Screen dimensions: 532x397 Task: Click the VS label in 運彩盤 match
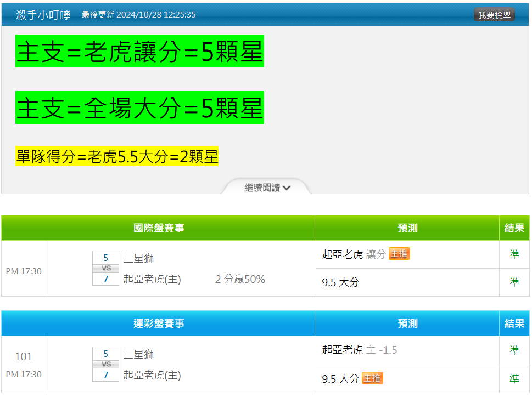tap(106, 365)
